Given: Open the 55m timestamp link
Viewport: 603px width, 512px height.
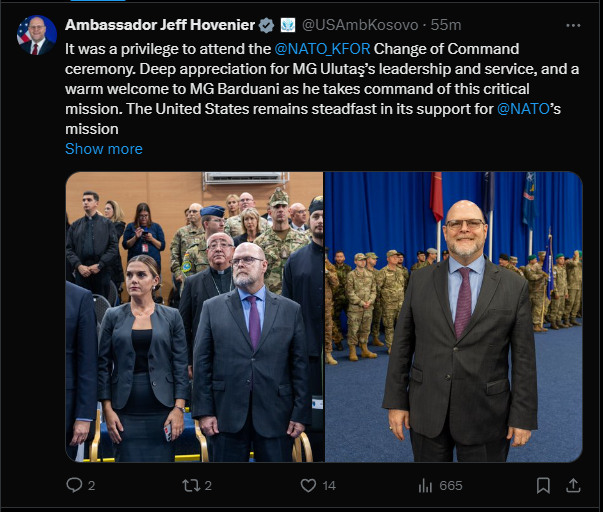Looking at the screenshot, I should [x=446, y=25].
